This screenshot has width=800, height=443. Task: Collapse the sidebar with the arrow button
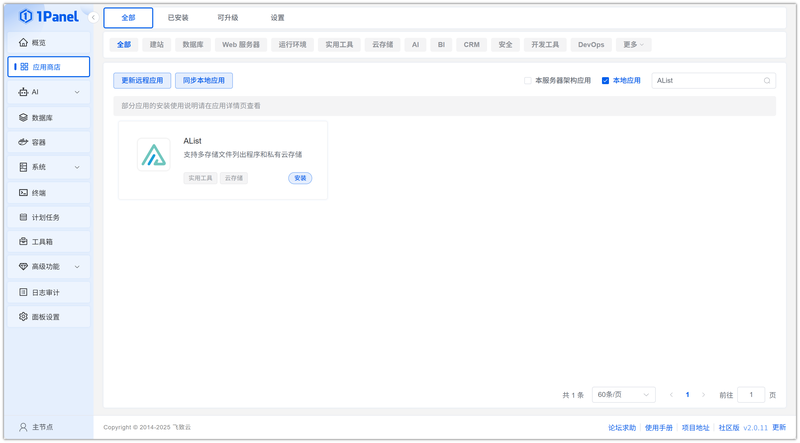pyautogui.click(x=93, y=17)
